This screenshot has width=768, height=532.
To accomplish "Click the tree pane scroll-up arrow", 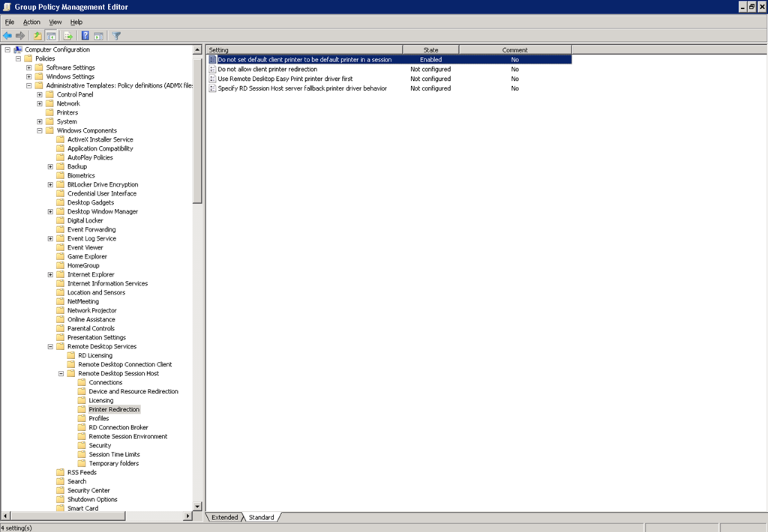I will tap(197, 50).
